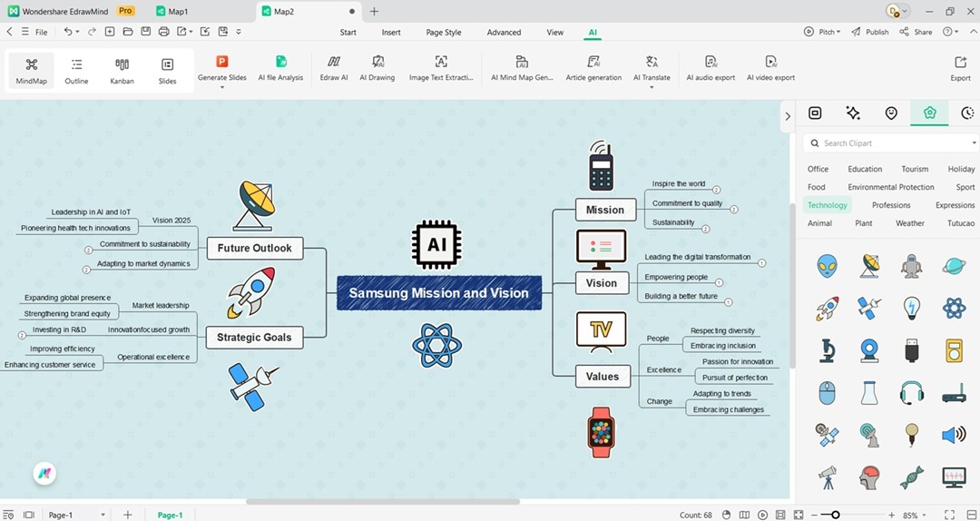Open the Pitch dropdown
The image size is (980, 521).
822,32
